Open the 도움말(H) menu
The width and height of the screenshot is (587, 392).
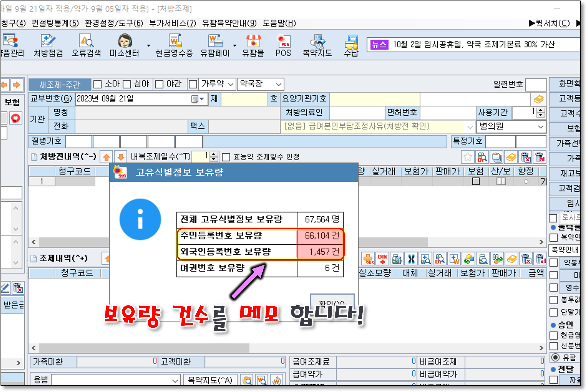click(279, 23)
